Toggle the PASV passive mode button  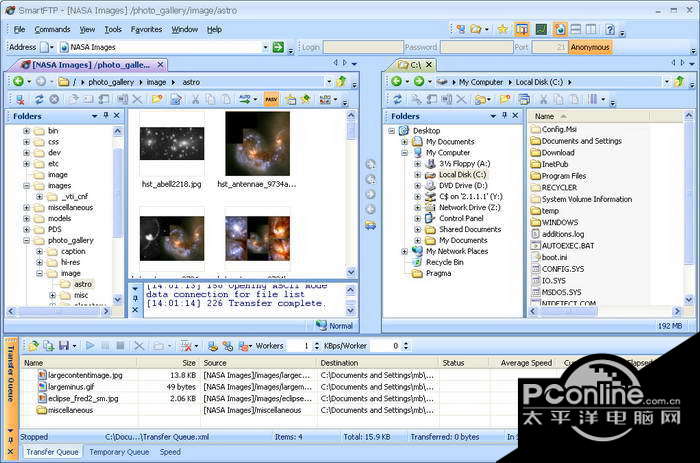click(x=271, y=99)
